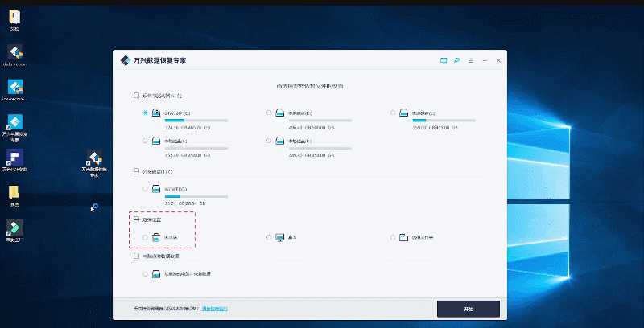Click the 从崩溃电脑中恢复数据 label

coord(188,274)
